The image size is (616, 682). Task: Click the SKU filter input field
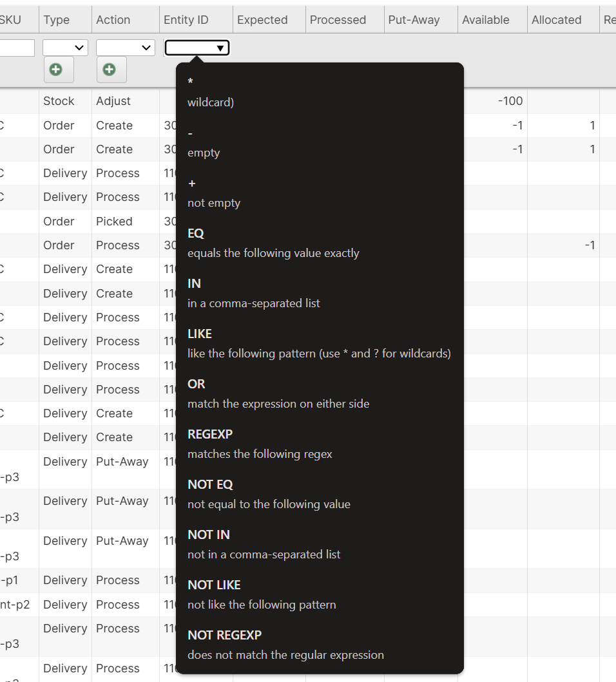click(17, 48)
